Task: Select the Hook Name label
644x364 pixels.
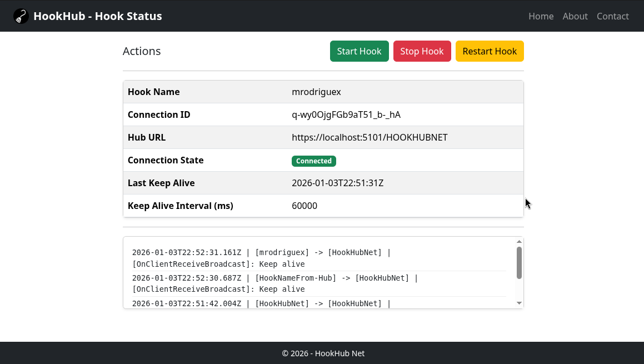Action: point(153,92)
